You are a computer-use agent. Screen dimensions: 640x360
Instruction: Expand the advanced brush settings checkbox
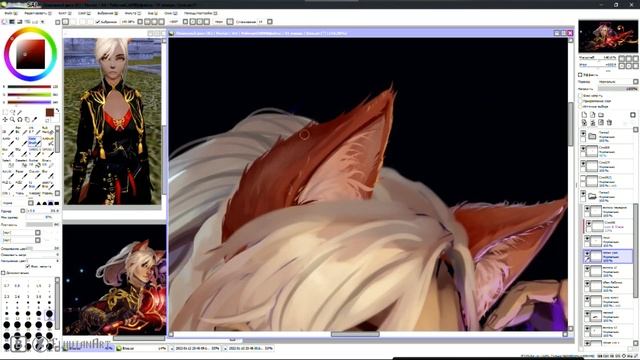tap(3, 273)
